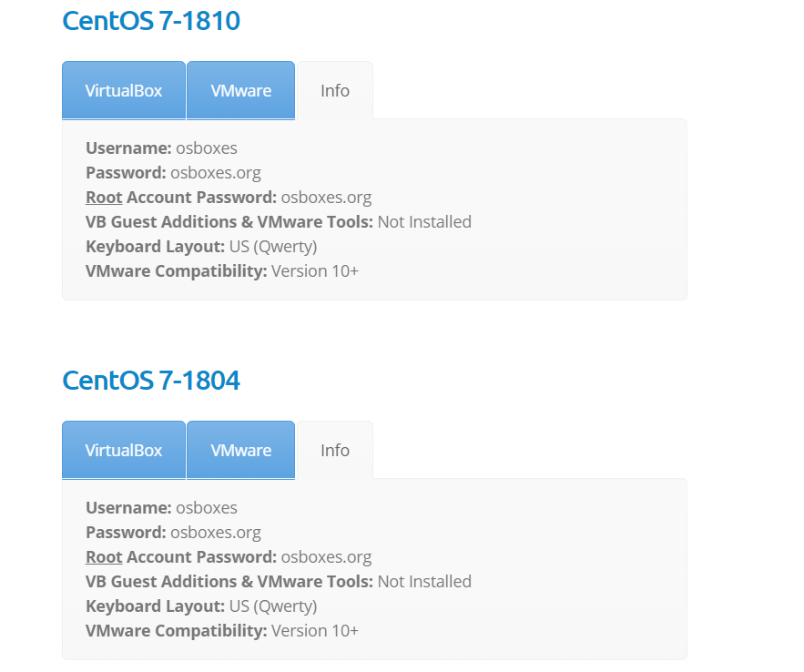Viewport: 804px width, 672px height.
Task: Click underlined Root in CentOS 7-1804 info
Action: [x=104, y=556]
